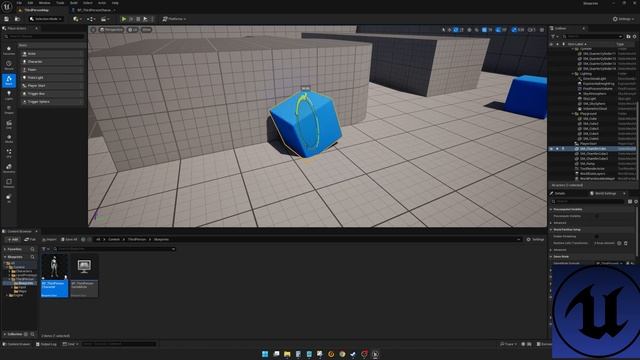This screenshot has height=360, width=640.
Task: Activate the rotate transform tool in viewport
Action: pyautogui.click(x=456, y=30)
